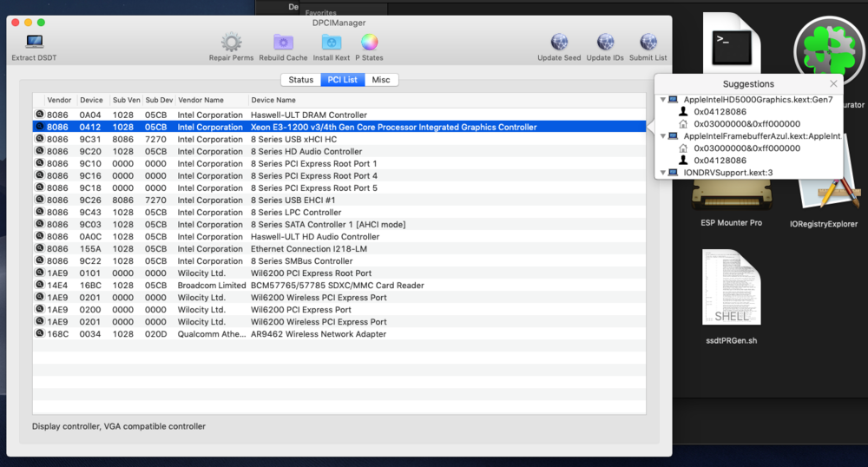This screenshot has height=467, width=868.
Task: Open the green clover configurator desktop icon
Action: coord(829,53)
